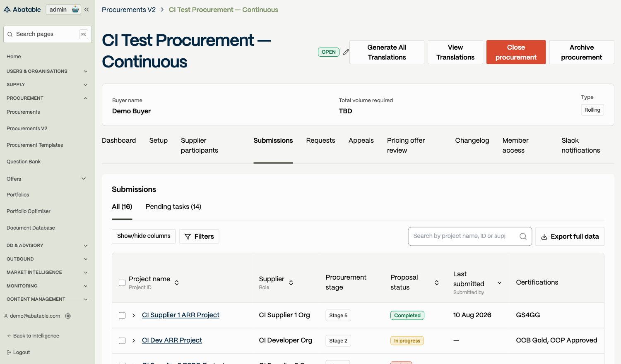Image resolution: width=621 pixels, height=364 pixels.
Task: Export full data of submissions
Action: click(x=570, y=237)
